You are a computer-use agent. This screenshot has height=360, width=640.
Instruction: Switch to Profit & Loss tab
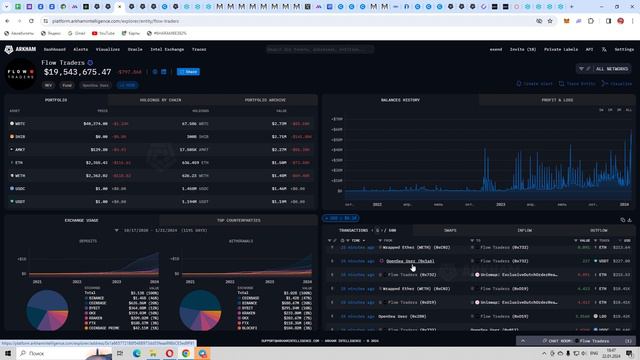tap(557, 100)
